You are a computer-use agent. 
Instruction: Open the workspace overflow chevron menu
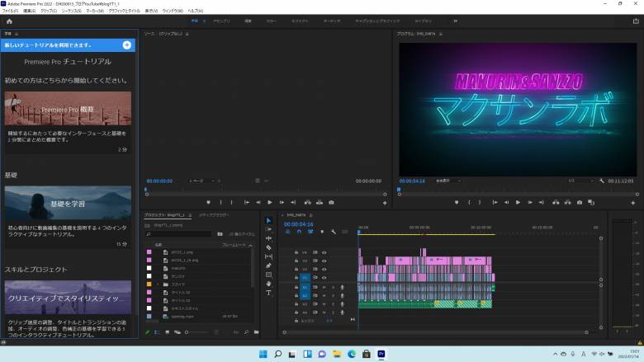(x=455, y=21)
